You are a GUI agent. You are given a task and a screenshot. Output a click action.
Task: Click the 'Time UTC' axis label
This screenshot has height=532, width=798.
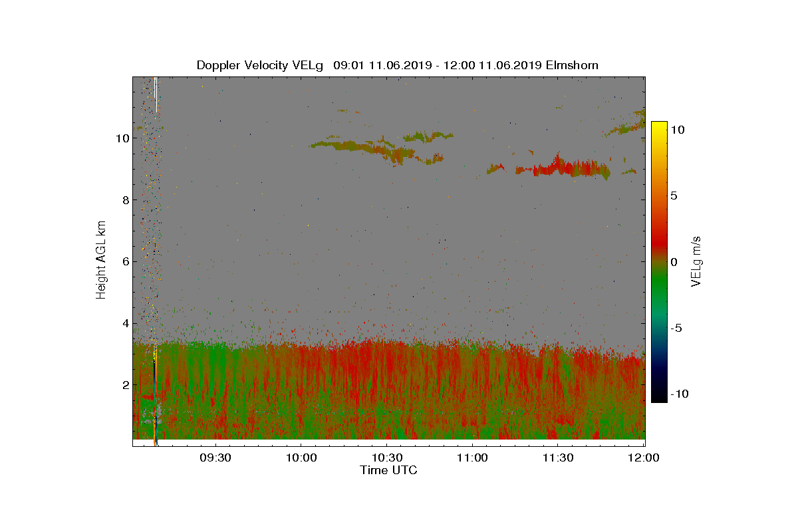(388, 470)
